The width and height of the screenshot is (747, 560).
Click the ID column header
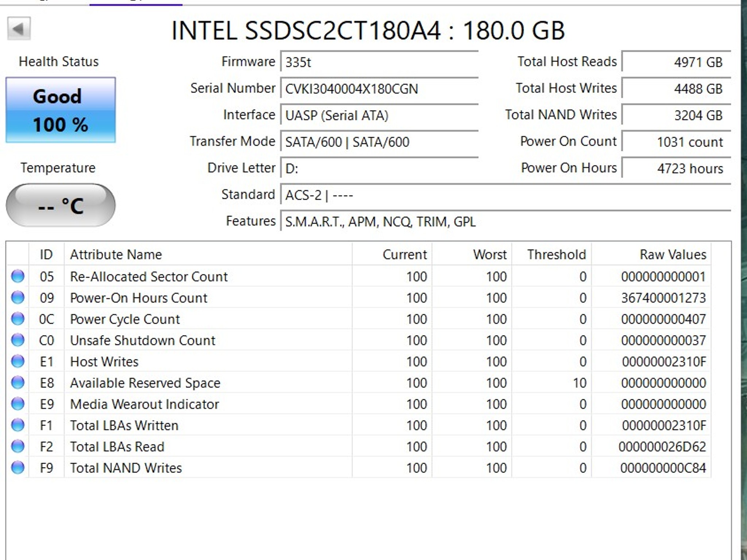point(46,254)
